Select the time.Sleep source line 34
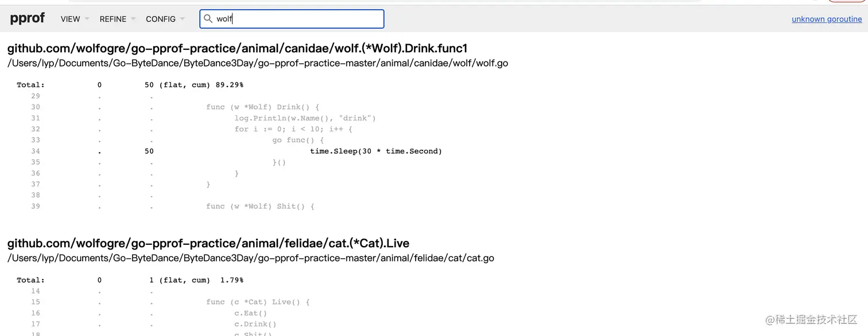The width and height of the screenshot is (868, 336). (375, 151)
